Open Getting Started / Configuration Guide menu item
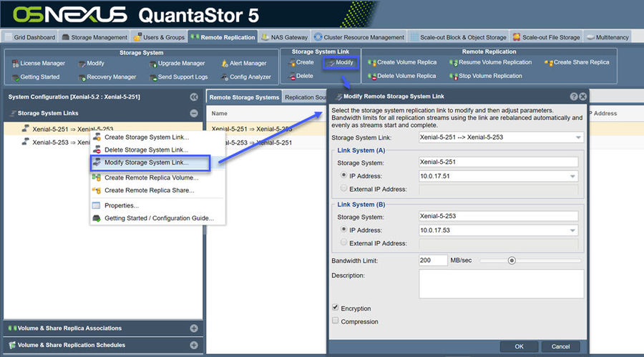Viewport: 644px width, 357px height. (157, 218)
